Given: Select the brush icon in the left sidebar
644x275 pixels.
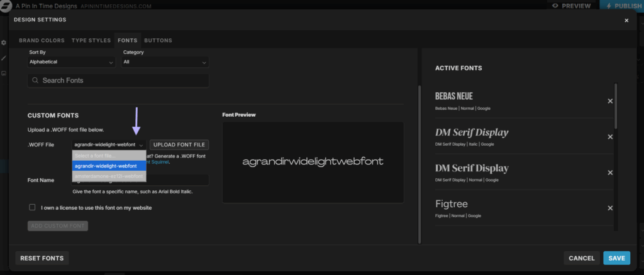Looking at the screenshot, I should (x=4, y=58).
